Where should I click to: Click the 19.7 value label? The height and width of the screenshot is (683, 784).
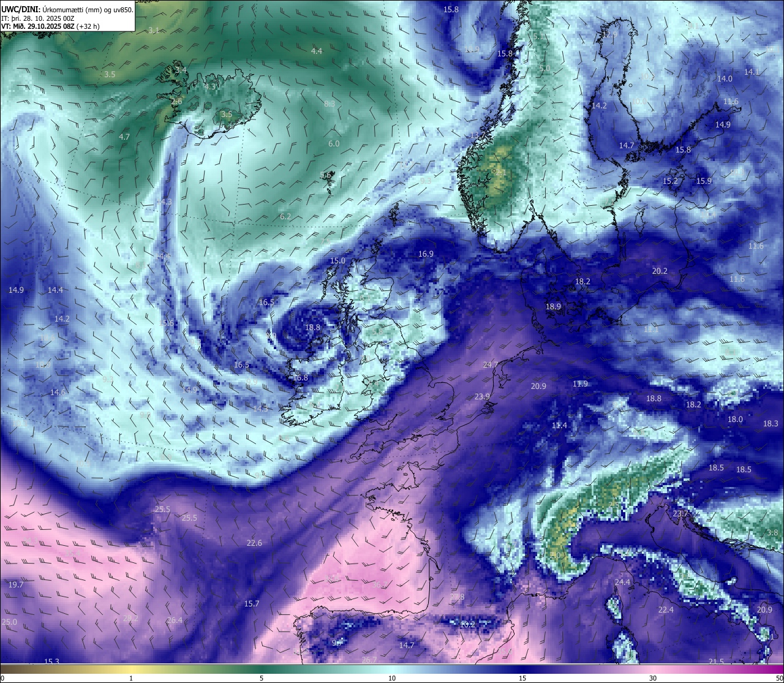[x=16, y=584]
